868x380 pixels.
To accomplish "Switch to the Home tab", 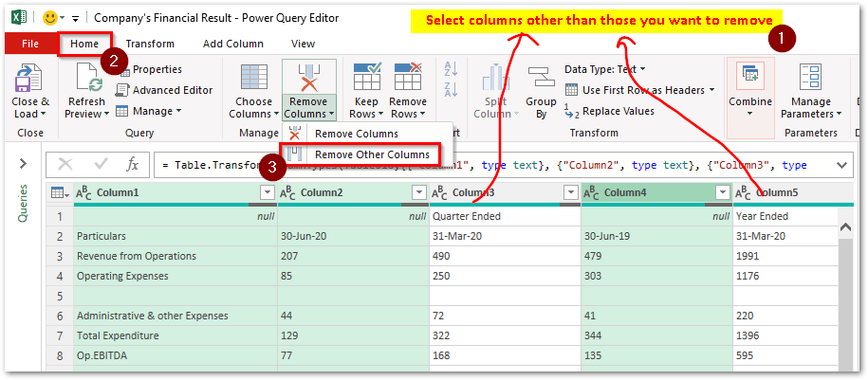I will click(84, 44).
